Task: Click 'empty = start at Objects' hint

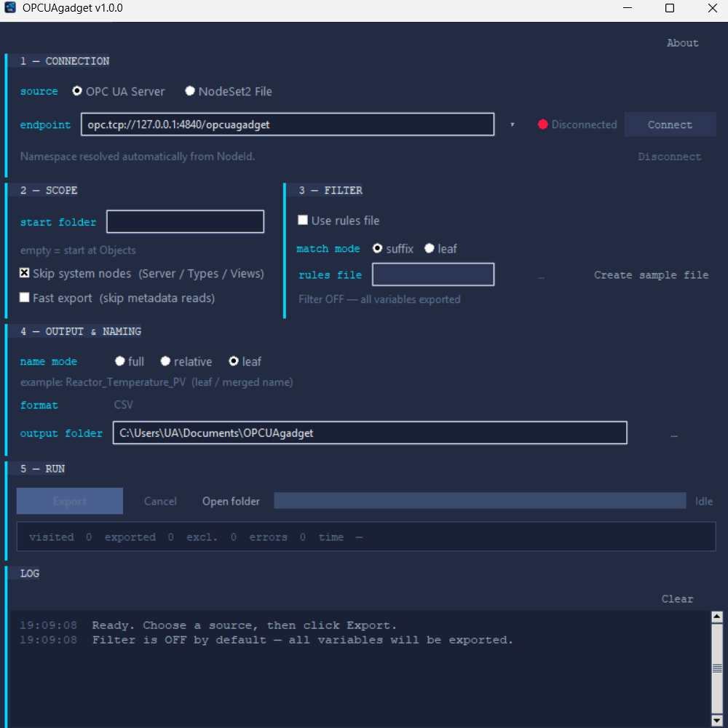Action: pyautogui.click(x=78, y=250)
